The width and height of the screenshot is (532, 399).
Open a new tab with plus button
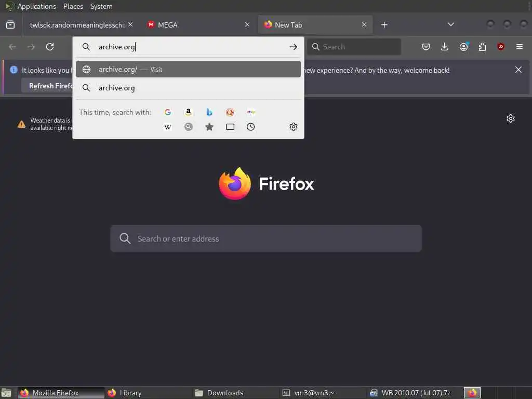point(384,25)
